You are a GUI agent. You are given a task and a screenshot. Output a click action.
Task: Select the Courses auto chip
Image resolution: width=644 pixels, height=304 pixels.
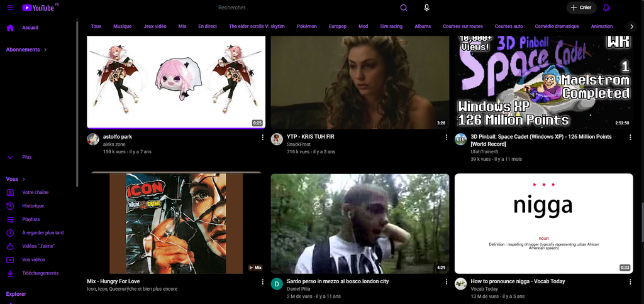[509, 26]
